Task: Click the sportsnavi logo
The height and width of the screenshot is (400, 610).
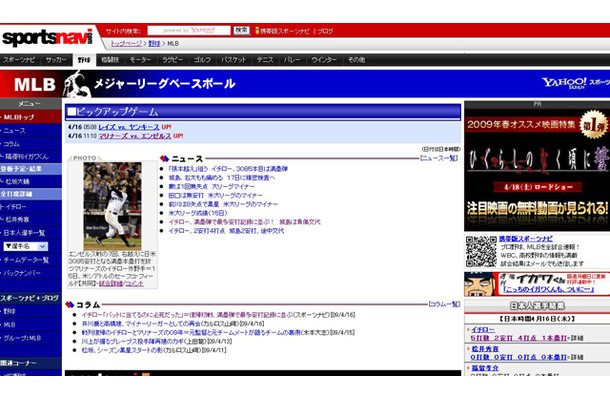Action: (x=47, y=38)
